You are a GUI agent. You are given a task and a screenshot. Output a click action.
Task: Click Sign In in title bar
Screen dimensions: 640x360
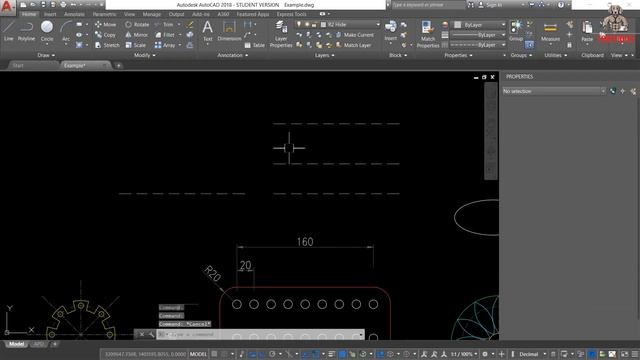point(490,5)
